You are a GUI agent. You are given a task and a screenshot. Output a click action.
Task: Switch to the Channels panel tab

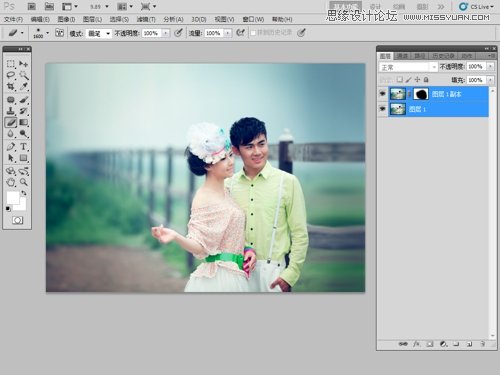point(402,56)
